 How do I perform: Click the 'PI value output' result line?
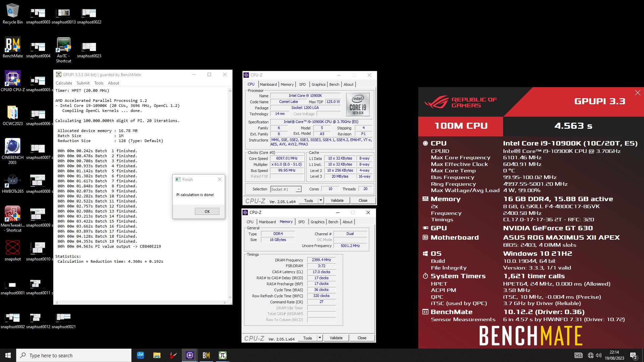pyautogui.click(x=109, y=246)
